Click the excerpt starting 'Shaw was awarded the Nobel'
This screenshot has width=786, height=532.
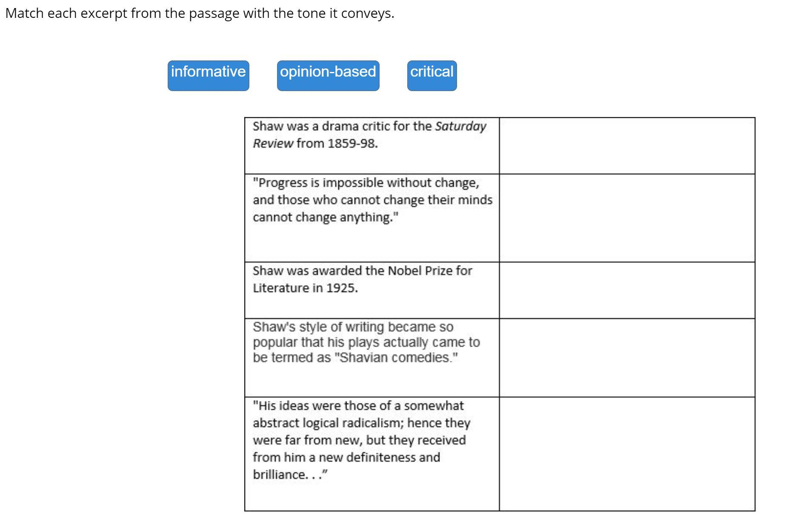click(362, 279)
